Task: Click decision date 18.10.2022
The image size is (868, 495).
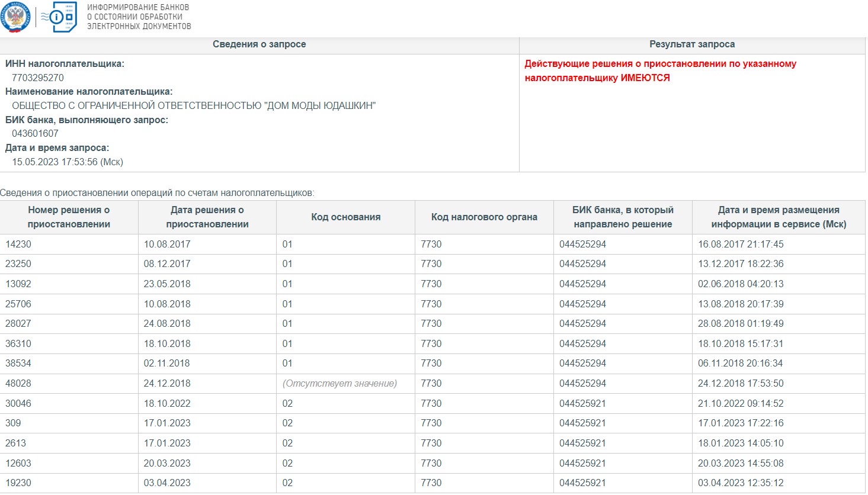Action: pyautogui.click(x=167, y=404)
